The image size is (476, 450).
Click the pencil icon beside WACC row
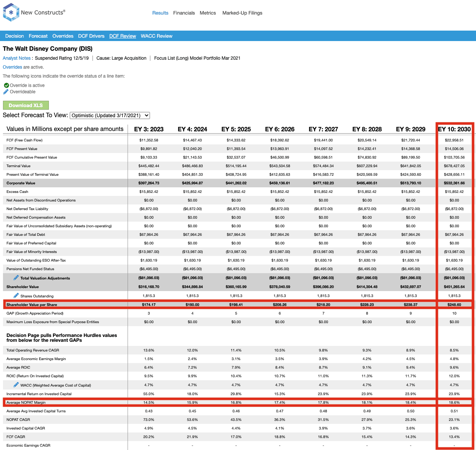click(x=16, y=385)
